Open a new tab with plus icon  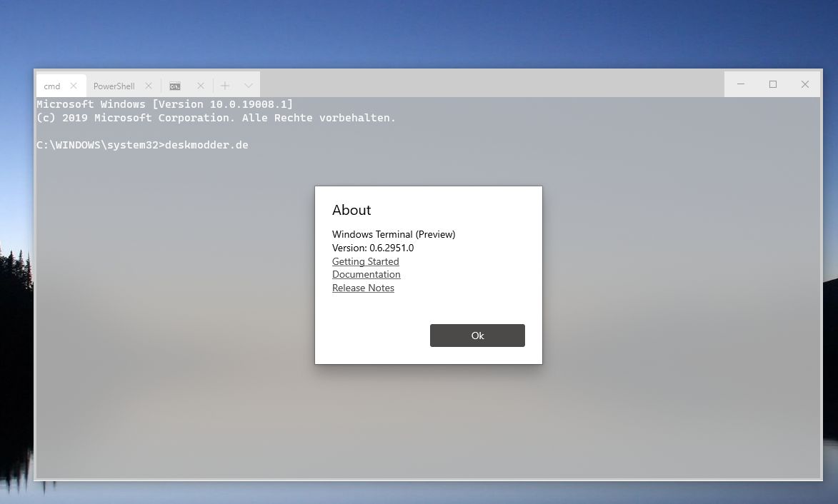(x=225, y=86)
